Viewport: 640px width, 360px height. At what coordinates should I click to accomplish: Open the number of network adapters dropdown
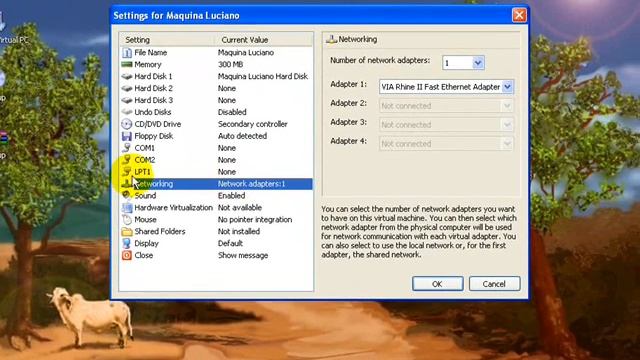tap(478, 63)
